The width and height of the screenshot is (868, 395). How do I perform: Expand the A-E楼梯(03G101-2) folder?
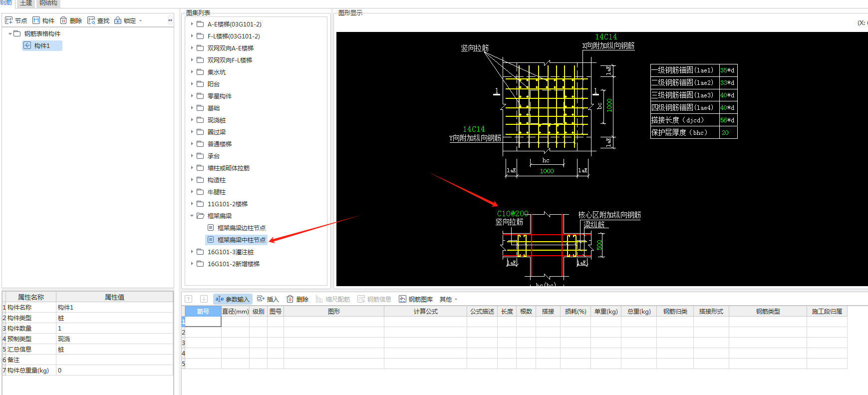[192, 24]
